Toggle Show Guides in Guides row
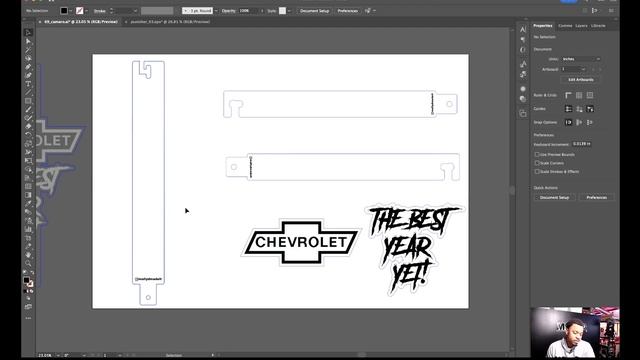The height and width of the screenshot is (360, 640). pyautogui.click(x=568, y=109)
